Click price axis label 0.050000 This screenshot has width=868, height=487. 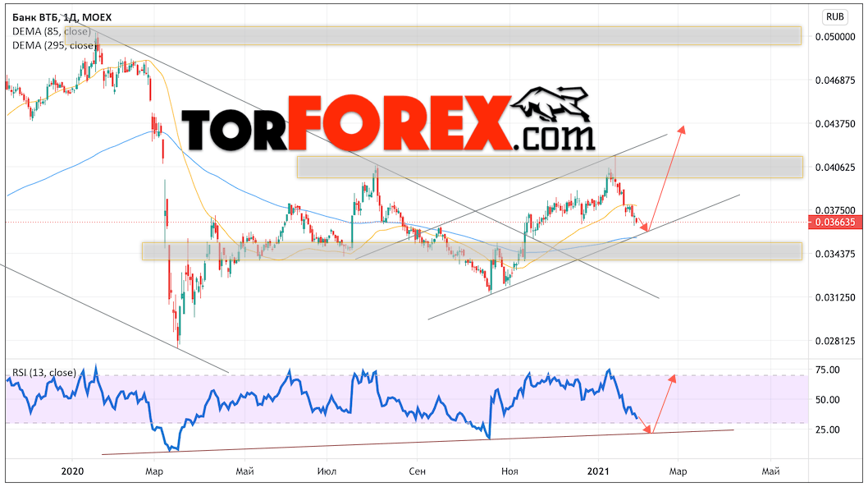pos(835,37)
